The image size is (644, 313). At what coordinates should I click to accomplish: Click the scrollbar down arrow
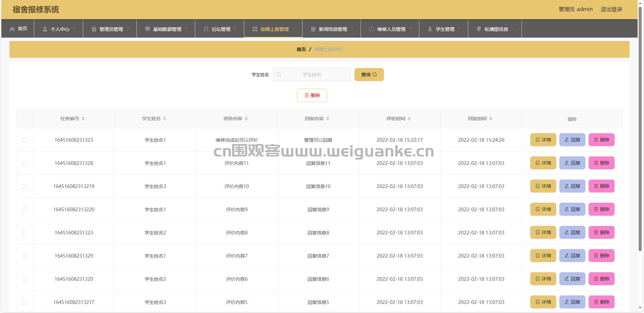pyautogui.click(x=640, y=308)
